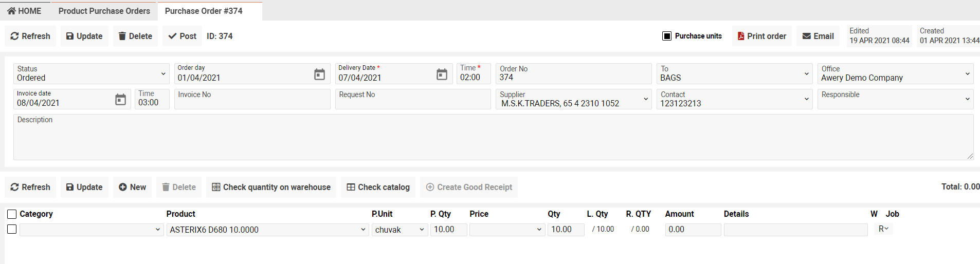Image resolution: width=980 pixels, height=264 pixels.
Task: Click the Order day calendar icon
Action: click(x=319, y=74)
